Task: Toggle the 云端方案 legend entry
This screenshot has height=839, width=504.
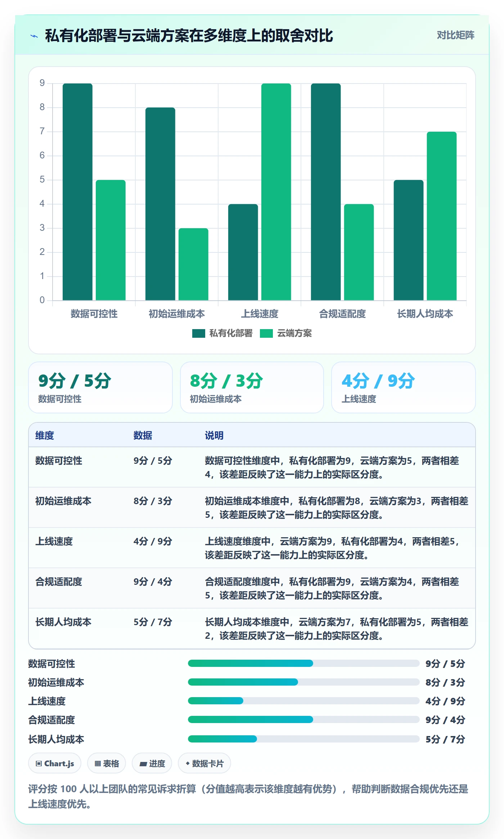Action: pos(286,333)
